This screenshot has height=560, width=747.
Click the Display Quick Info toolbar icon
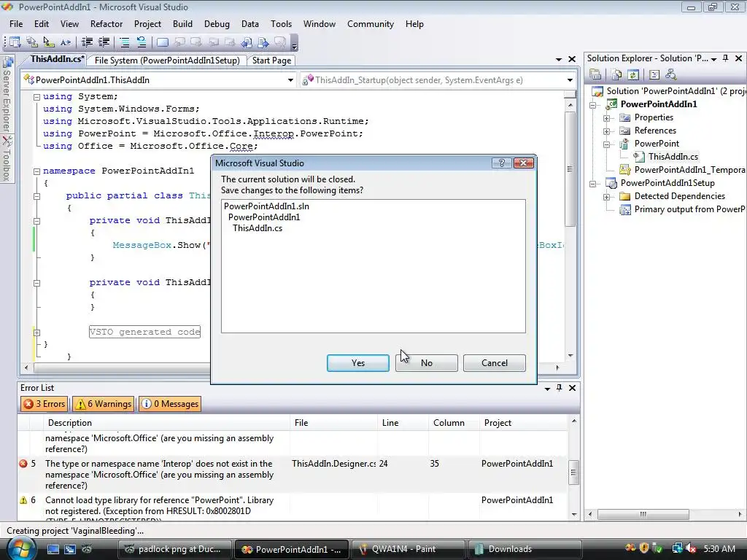(49, 42)
